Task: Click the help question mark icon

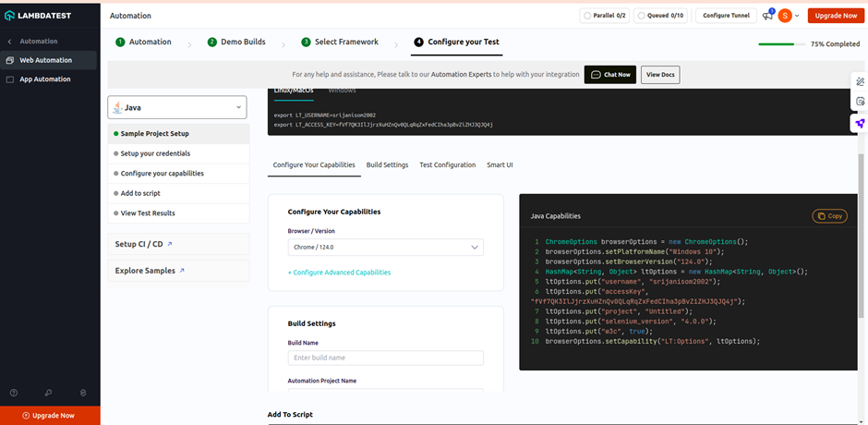Action: pyautogui.click(x=14, y=393)
